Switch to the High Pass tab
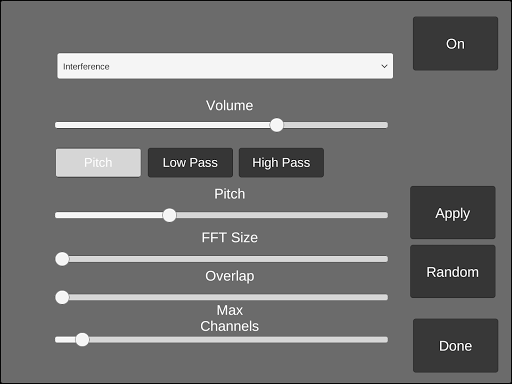 [x=281, y=163]
